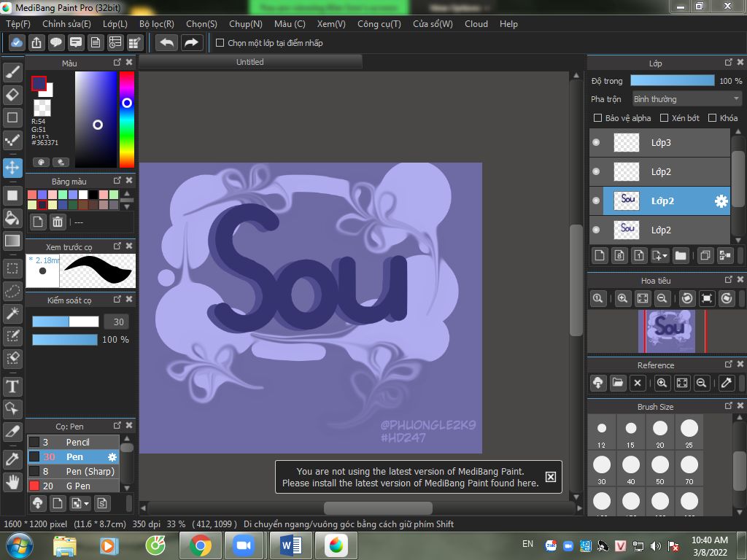Click the Redo arrow button
747x560 pixels.
pos(192,43)
